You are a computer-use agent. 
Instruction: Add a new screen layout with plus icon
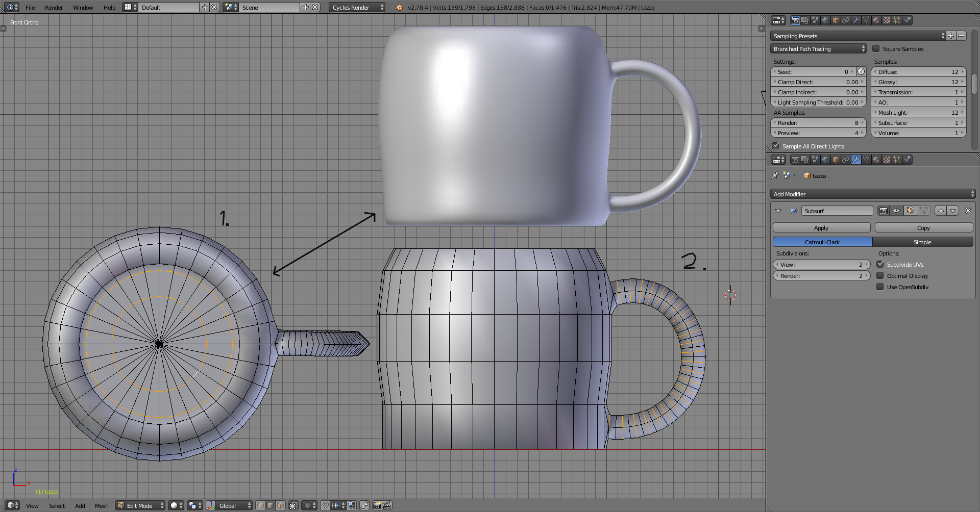[205, 7]
